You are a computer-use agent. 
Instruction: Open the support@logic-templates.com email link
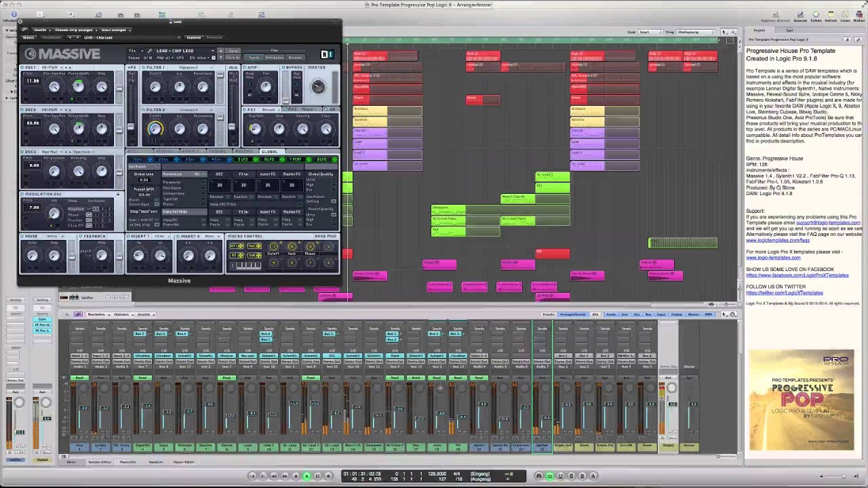point(828,222)
